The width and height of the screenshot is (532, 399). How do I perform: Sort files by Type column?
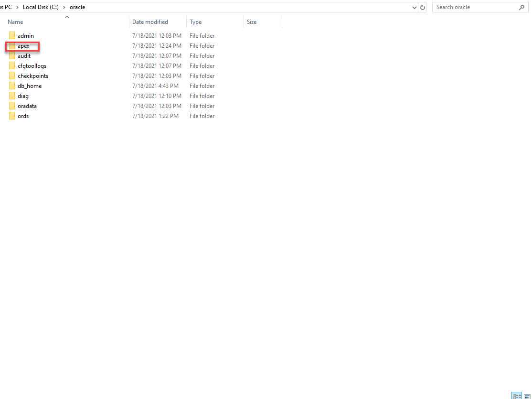click(x=195, y=22)
